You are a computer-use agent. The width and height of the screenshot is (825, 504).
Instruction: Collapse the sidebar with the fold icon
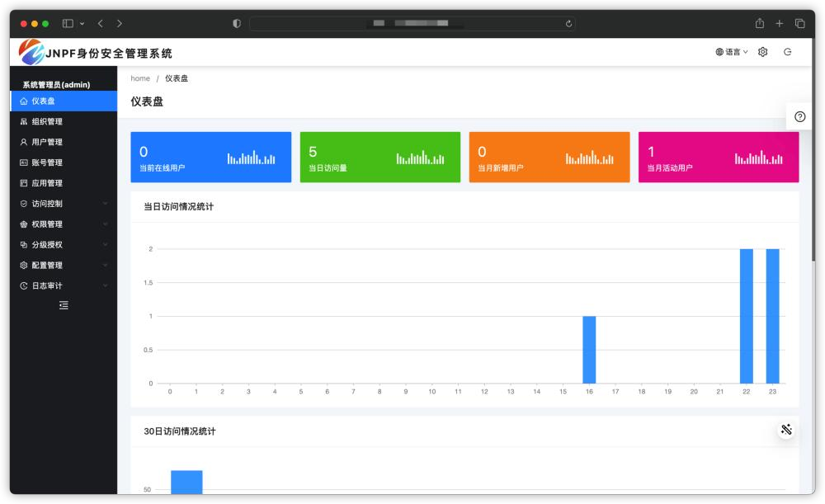pos(64,305)
